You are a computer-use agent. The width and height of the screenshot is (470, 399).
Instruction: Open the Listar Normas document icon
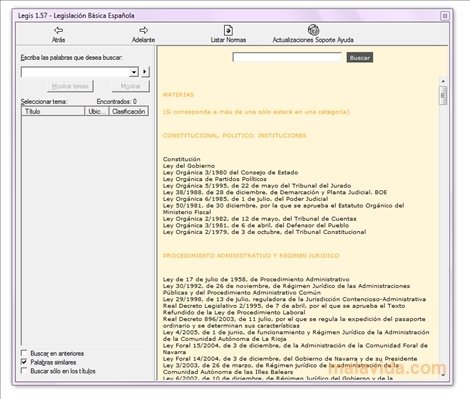(x=228, y=30)
